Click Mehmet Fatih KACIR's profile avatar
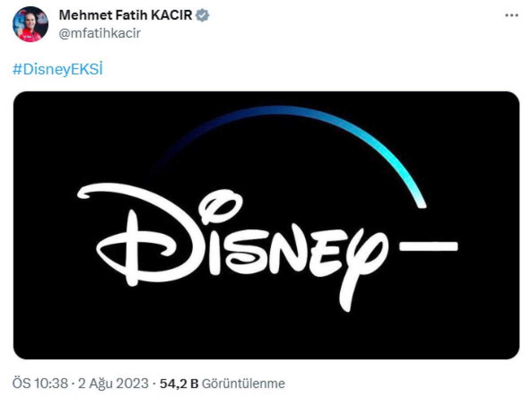The image size is (532, 397). (30, 24)
